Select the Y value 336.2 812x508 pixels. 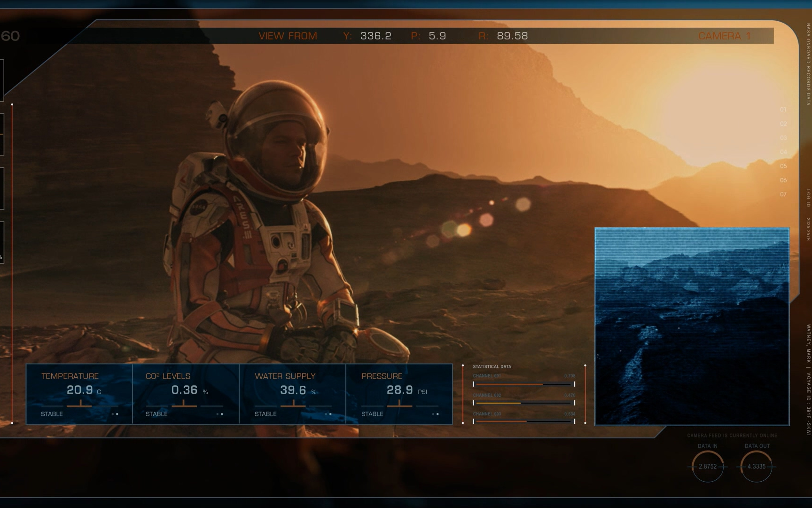[375, 36]
